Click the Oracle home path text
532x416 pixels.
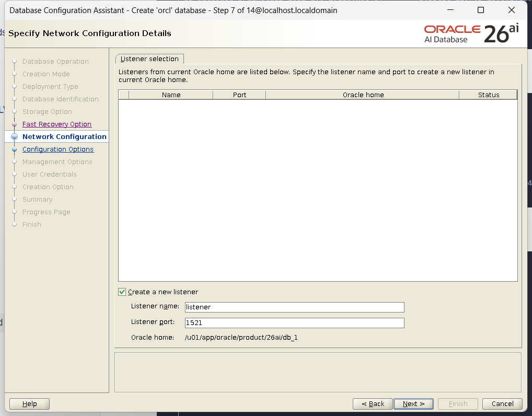tap(241, 338)
